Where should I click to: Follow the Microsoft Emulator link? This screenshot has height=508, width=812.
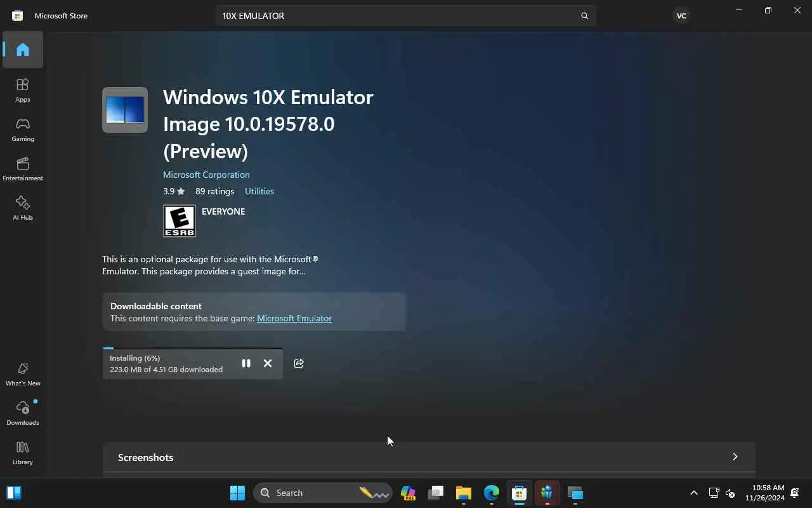click(x=294, y=318)
